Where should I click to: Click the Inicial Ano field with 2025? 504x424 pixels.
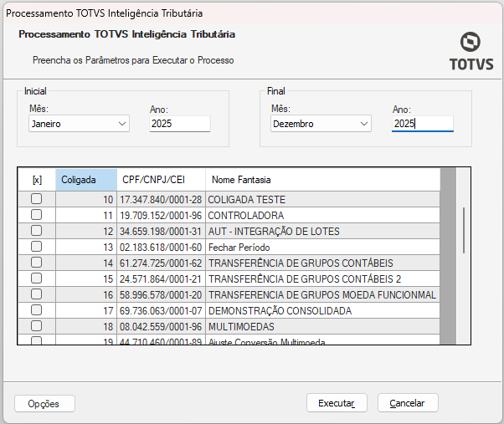(x=180, y=124)
